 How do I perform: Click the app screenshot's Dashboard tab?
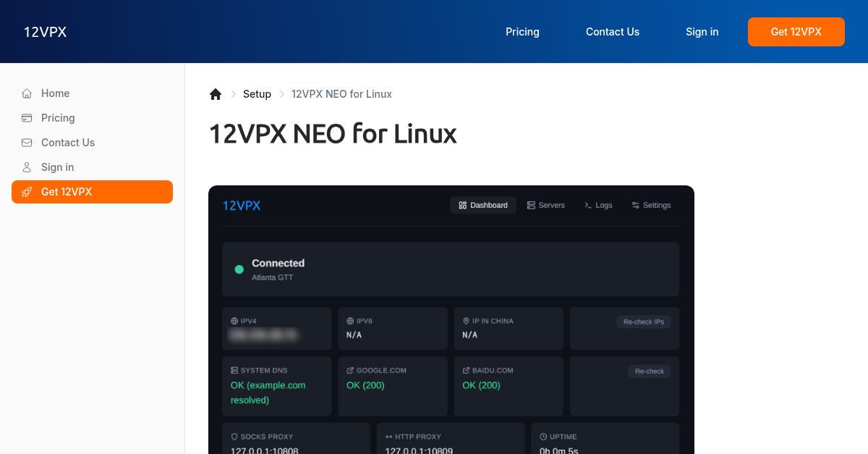click(x=483, y=205)
